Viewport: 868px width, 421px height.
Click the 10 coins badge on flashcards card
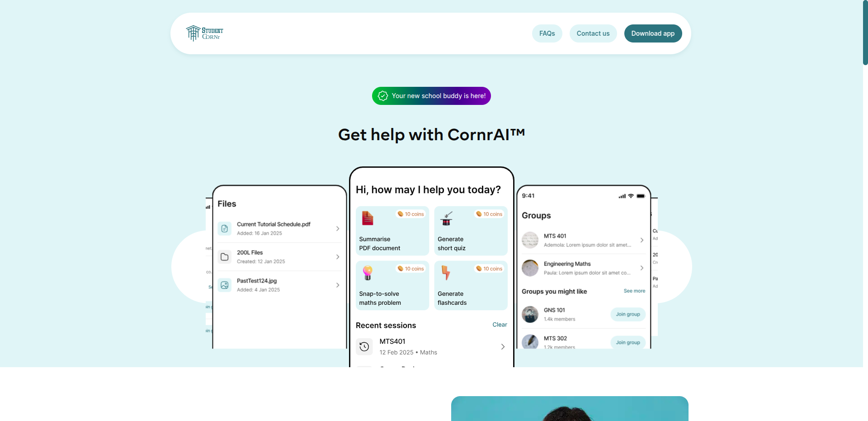490,269
